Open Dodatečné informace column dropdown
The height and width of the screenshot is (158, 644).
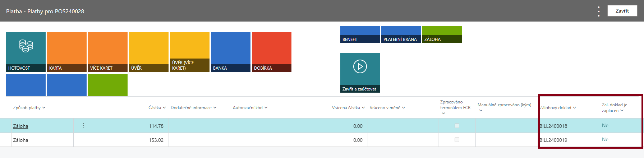215,108
